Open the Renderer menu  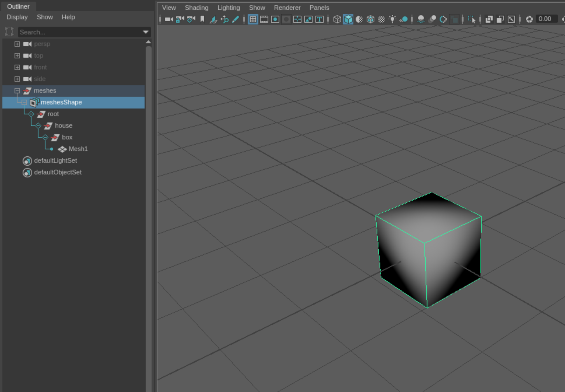click(x=287, y=8)
